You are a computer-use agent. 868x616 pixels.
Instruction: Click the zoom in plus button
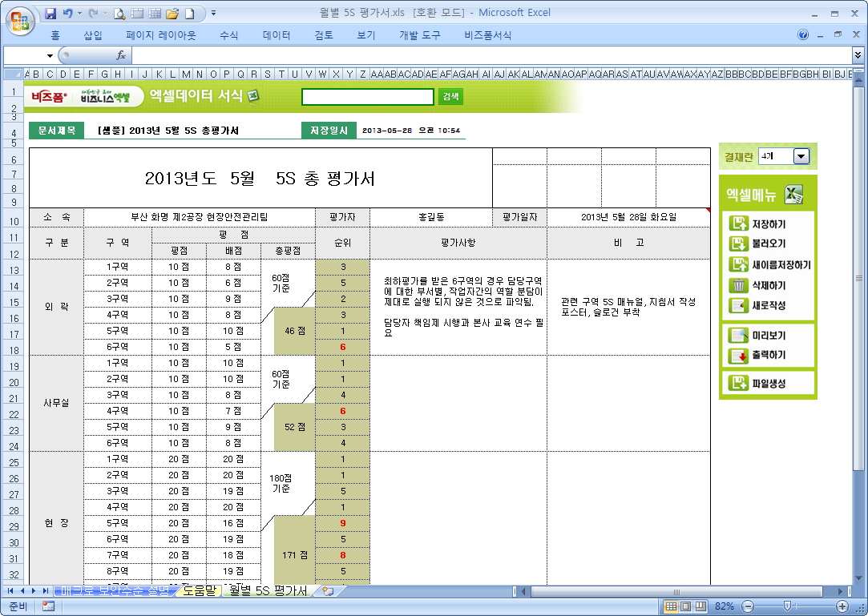click(842, 606)
